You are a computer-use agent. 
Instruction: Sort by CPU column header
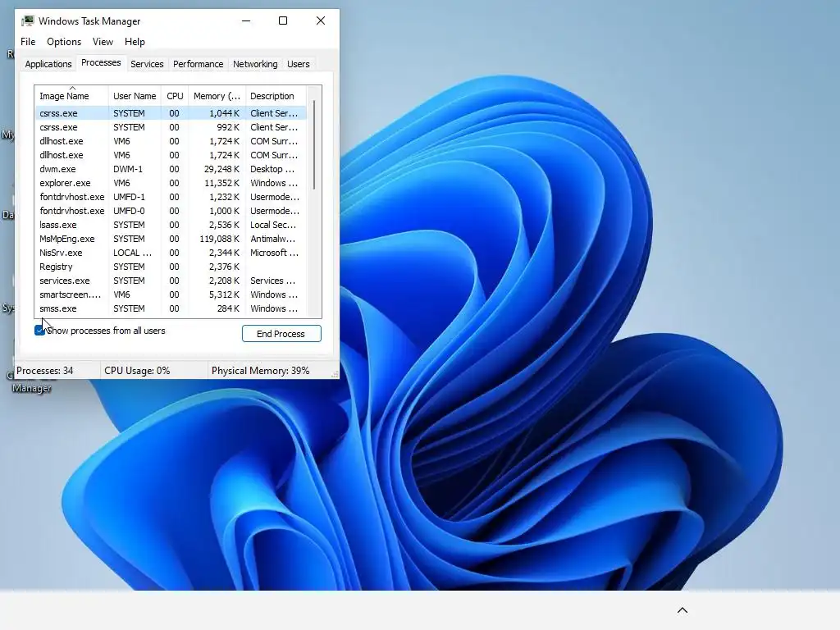(175, 96)
